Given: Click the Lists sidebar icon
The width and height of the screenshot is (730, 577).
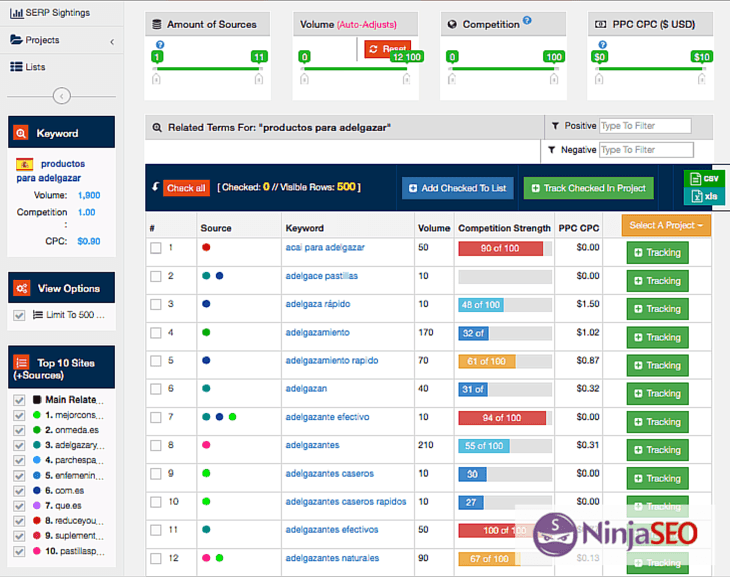Looking at the screenshot, I should pyautogui.click(x=16, y=67).
